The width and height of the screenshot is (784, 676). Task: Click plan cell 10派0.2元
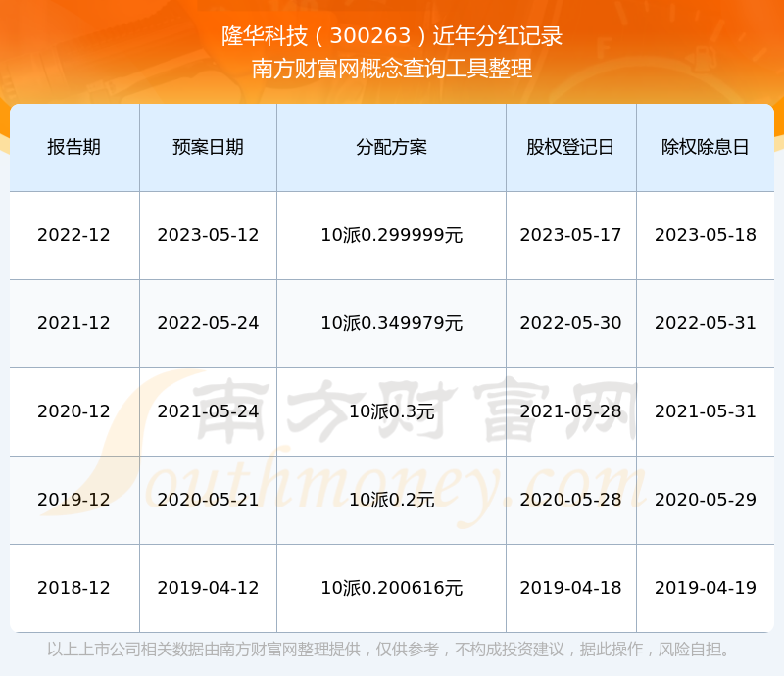click(391, 500)
